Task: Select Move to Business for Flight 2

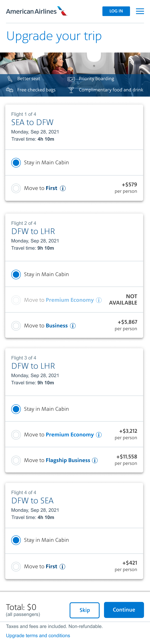Action: click(16, 326)
